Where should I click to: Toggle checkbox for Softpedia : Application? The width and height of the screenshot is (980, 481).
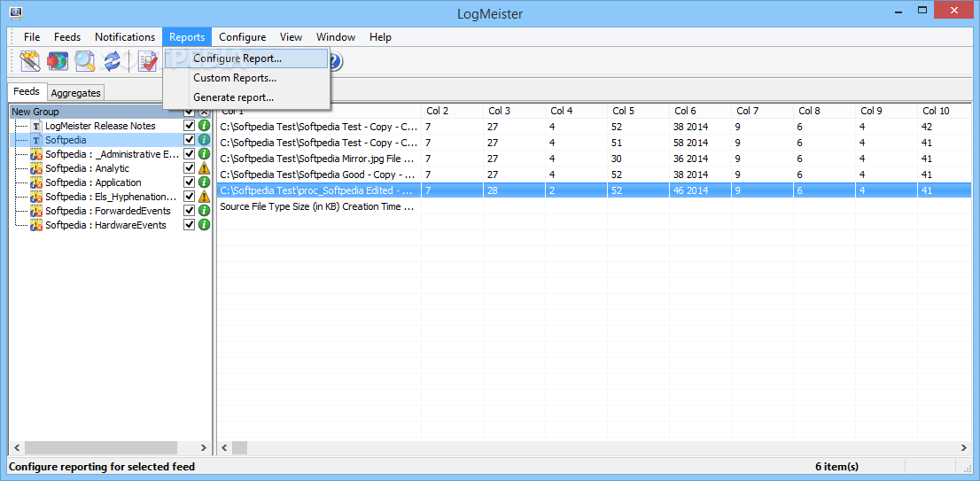(x=190, y=182)
